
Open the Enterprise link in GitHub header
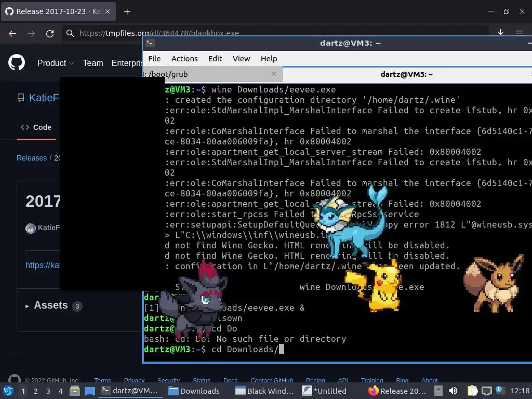point(127,63)
